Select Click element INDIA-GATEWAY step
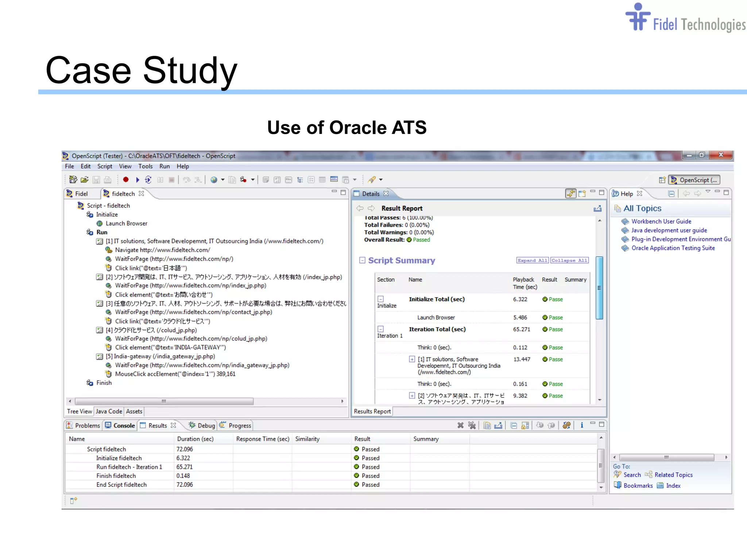This screenshot has width=747, height=560. 170,347
